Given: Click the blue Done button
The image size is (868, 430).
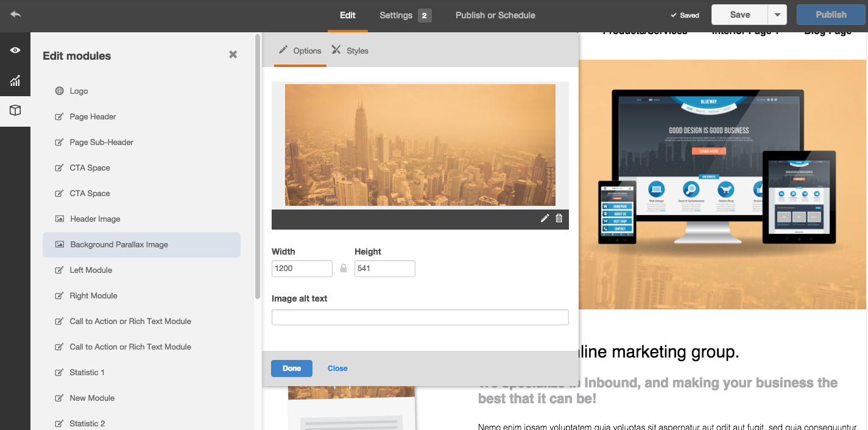Looking at the screenshot, I should pos(291,368).
